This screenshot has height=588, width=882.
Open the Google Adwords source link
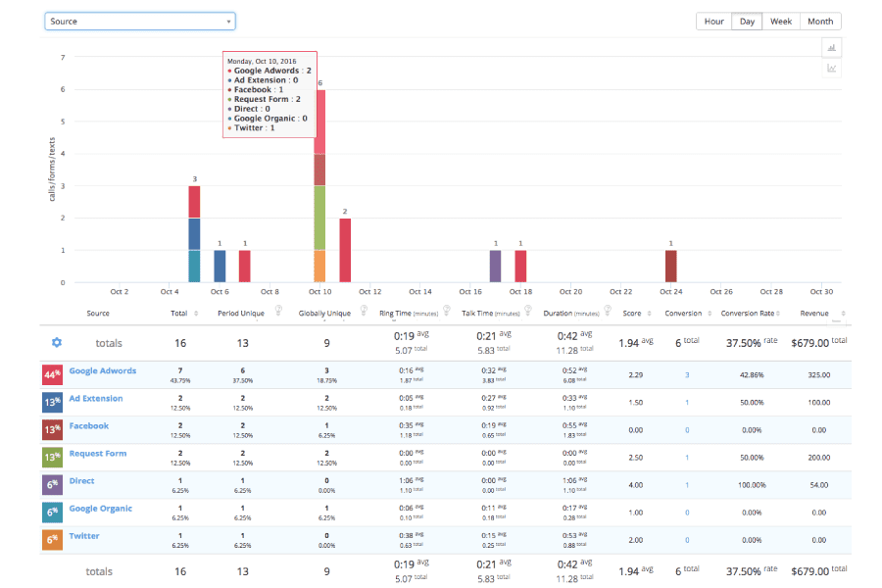tap(103, 371)
